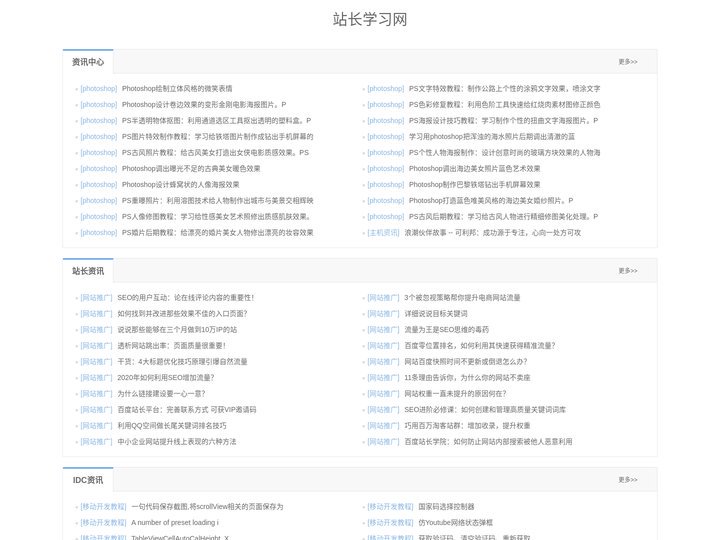Screen dimensions: 720x540
Task: Open article PS重曝照片
Action: tap(217, 201)
